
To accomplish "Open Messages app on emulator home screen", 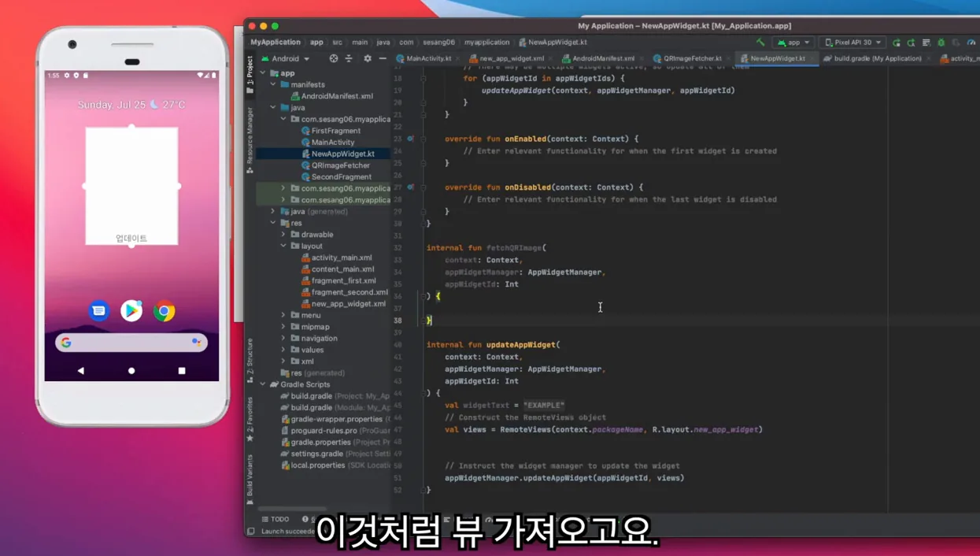I will click(x=98, y=311).
